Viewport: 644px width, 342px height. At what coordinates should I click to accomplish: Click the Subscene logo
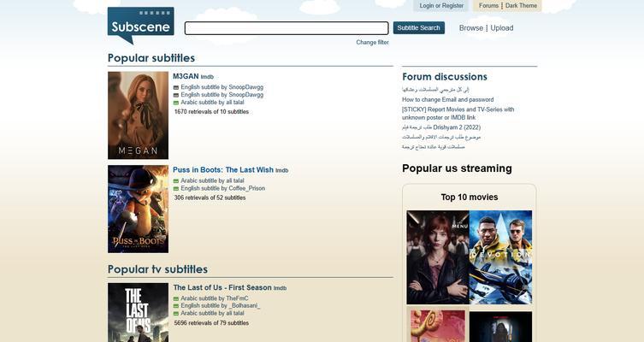(x=140, y=26)
